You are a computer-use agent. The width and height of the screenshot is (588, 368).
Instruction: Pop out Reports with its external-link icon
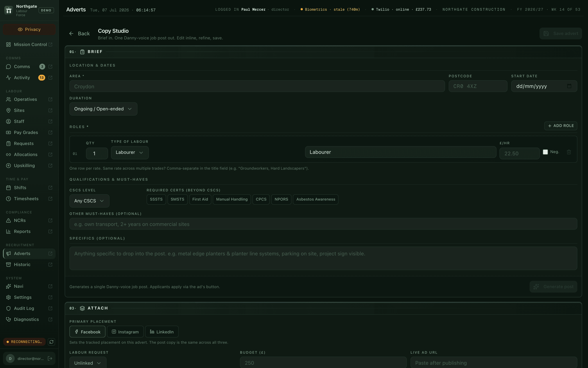[50, 231]
